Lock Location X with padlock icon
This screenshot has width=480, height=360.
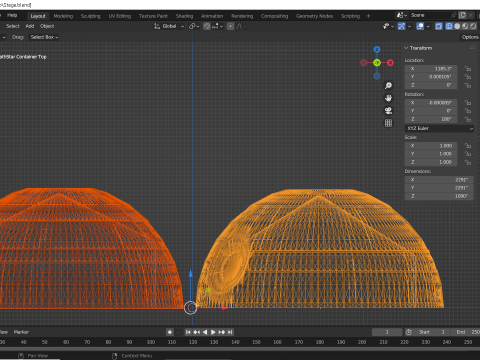[x=468, y=69]
